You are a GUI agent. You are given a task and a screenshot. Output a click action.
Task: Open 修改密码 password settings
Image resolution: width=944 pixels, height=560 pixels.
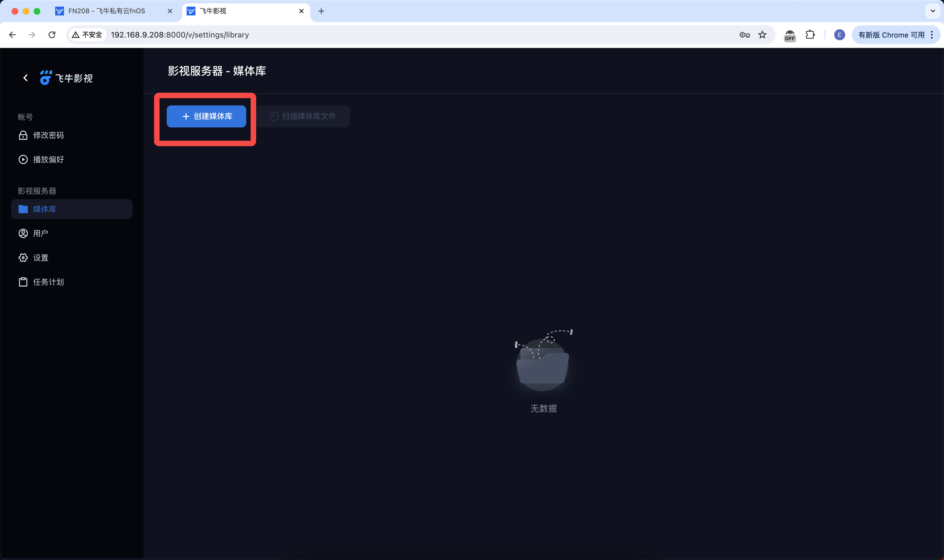point(48,135)
